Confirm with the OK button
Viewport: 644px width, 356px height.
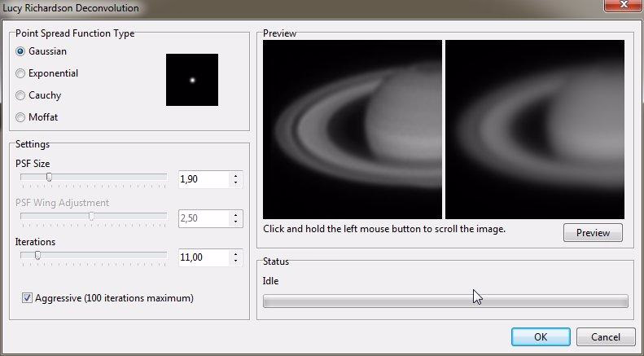pyautogui.click(x=541, y=336)
